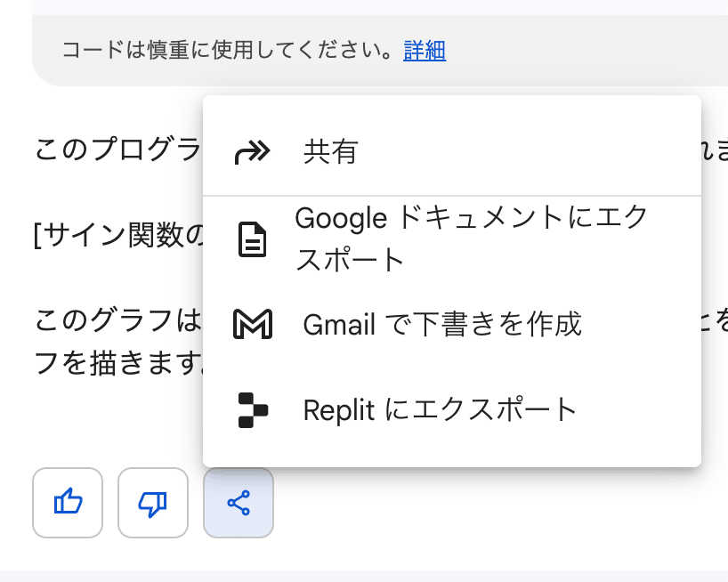Choose Gmail で下書きを作成
Viewport: 728px width, 582px height.
(452, 324)
